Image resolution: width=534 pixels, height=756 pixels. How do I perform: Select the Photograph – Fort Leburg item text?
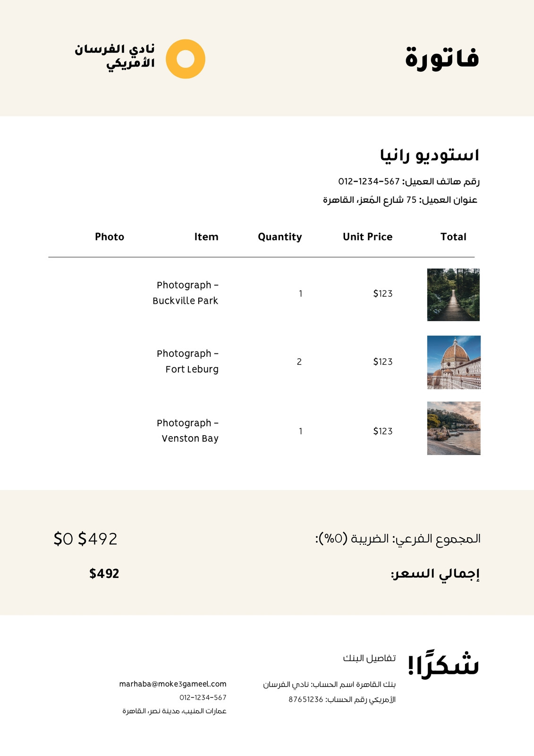(187, 361)
